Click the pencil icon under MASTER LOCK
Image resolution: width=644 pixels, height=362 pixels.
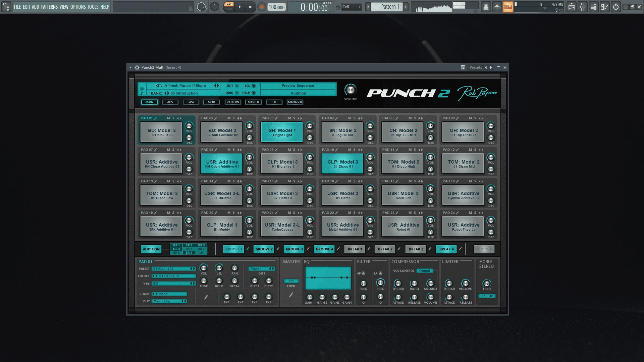point(291,295)
